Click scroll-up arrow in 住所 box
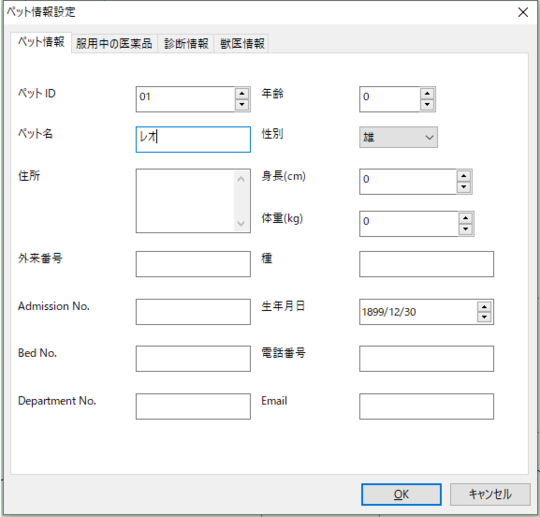Viewport: 540px width, 517px height. point(241,179)
